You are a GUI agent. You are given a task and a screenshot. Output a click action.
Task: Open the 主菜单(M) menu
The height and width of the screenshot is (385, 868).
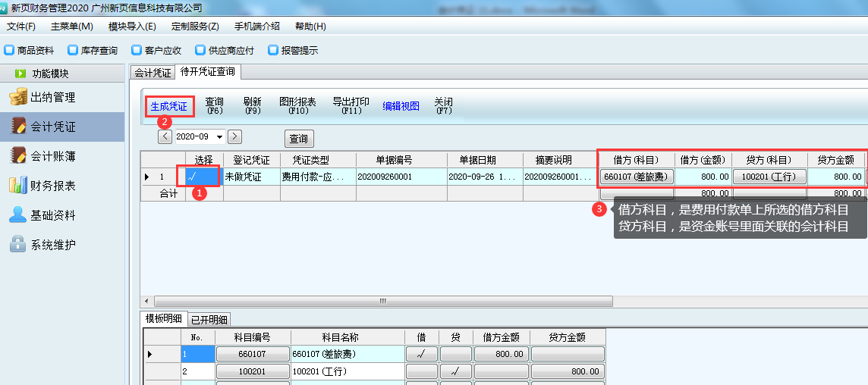point(71,27)
